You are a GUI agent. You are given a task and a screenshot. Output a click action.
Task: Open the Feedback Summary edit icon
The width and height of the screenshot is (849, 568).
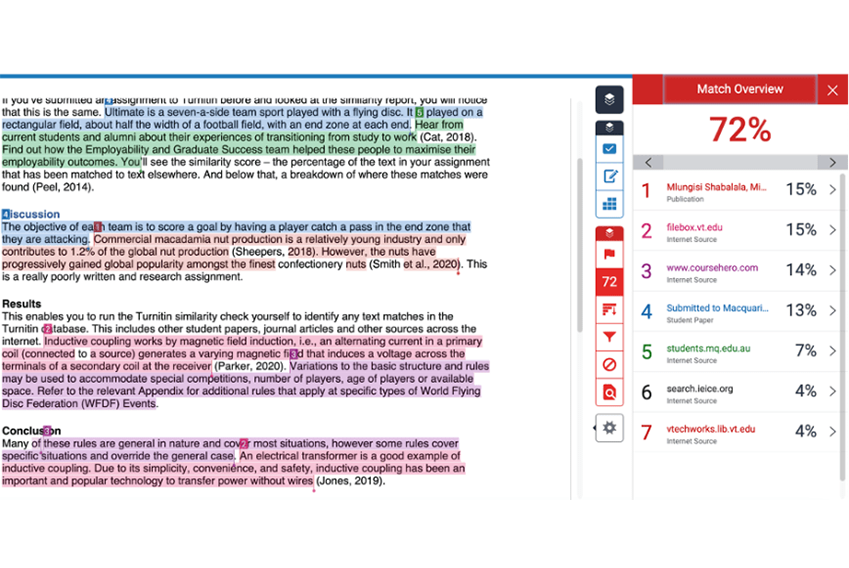click(610, 176)
